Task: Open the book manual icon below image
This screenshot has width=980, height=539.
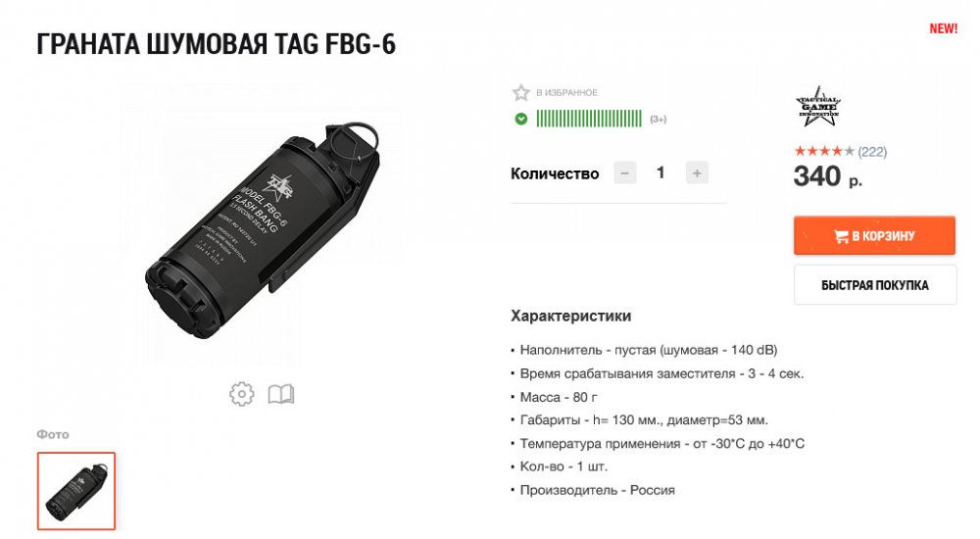Action: click(x=280, y=394)
